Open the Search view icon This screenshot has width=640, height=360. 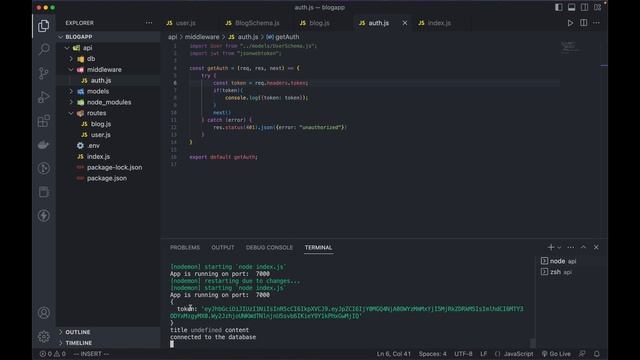click(44, 49)
